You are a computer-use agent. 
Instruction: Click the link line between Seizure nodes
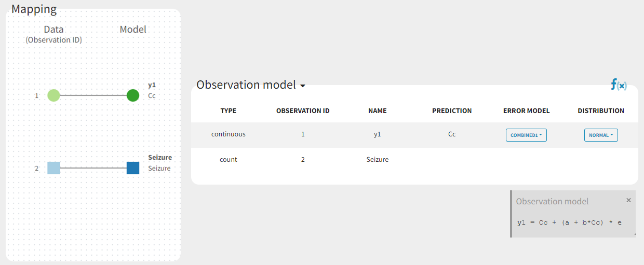[x=93, y=168]
